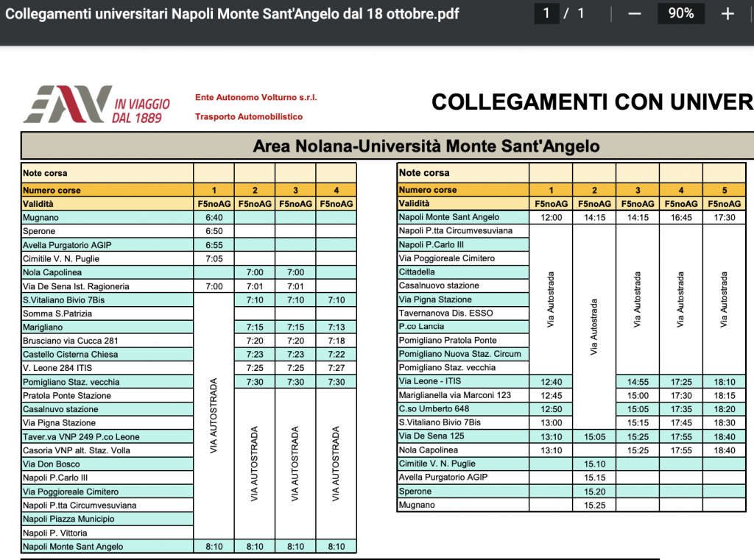Select the 'Via De Sena Ist. Ragioneria' stop
Image resolution: width=754 pixels, height=560 pixels.
click(76, 286)
